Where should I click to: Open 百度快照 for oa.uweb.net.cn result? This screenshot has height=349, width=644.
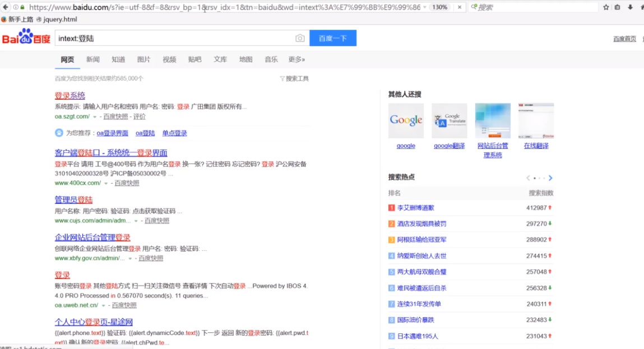[x=124, y=305]
